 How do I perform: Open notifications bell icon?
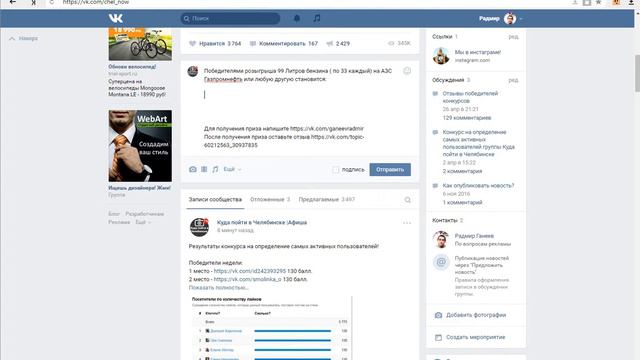(297, 18)
